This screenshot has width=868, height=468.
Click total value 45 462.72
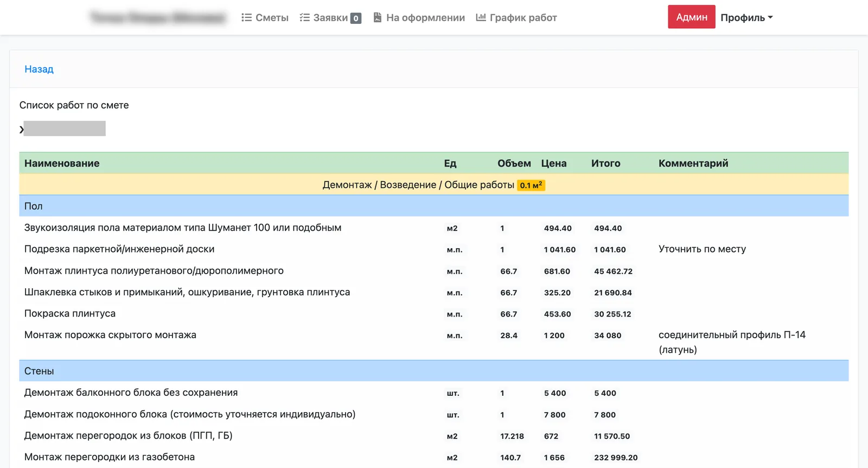click(613, 271)
